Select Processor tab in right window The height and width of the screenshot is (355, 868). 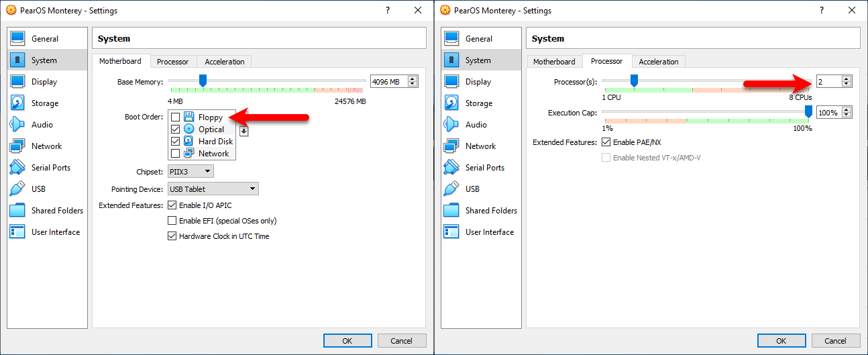pyautogui.click(x=607, y=61)
